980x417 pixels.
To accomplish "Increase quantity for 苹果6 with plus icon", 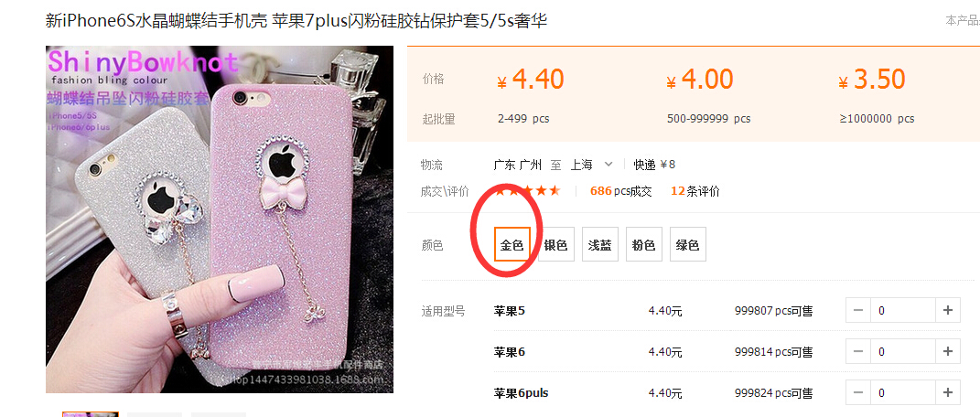I will point(947,351).
